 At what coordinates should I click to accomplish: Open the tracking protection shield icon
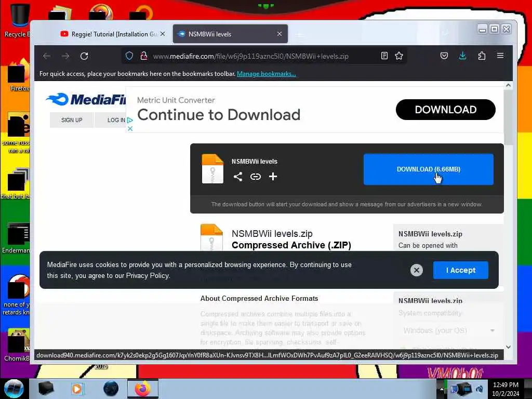click(x=129, y=56)
